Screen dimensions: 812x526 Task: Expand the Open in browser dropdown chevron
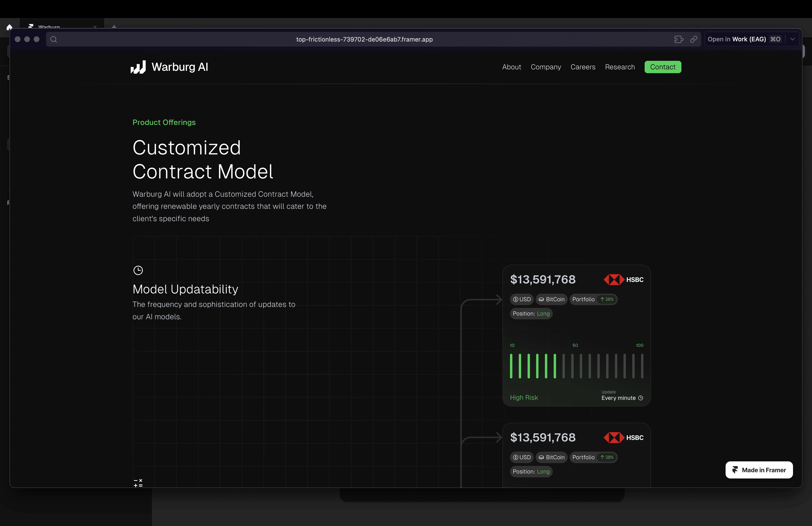(x=792, y=39)
